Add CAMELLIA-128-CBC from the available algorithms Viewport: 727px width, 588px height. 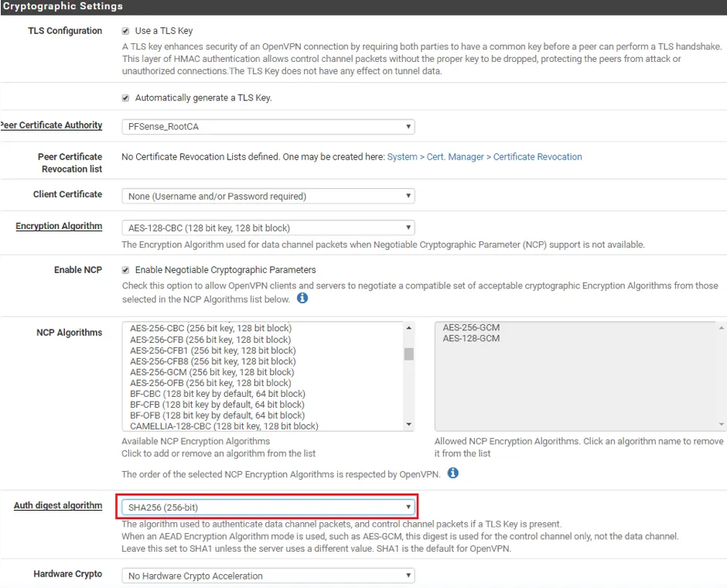[224, 426]
